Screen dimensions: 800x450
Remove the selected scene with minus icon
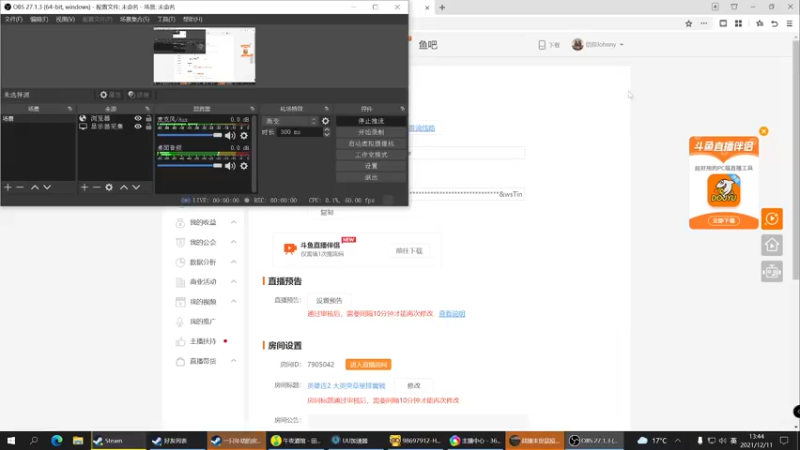tap(20, 187)
